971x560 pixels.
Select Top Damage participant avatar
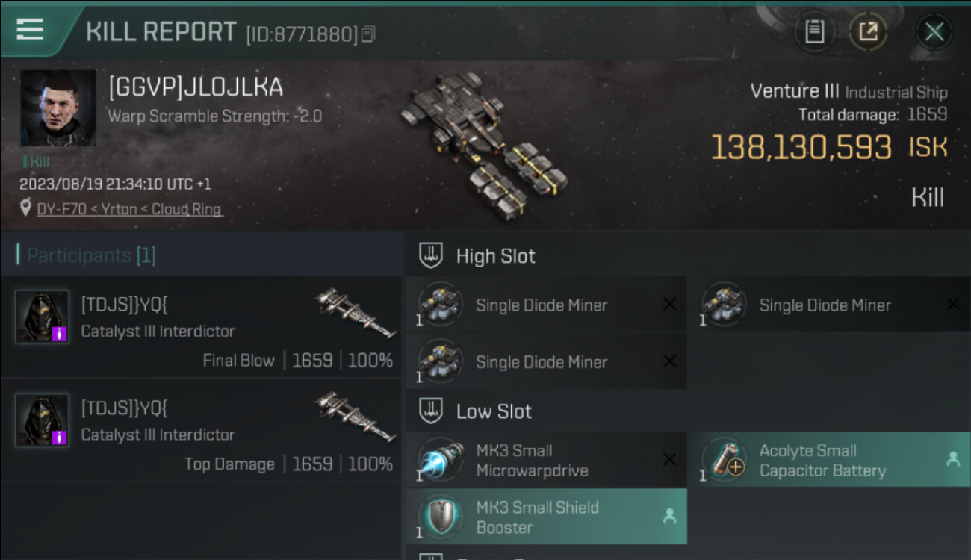(x=42, y=420)
